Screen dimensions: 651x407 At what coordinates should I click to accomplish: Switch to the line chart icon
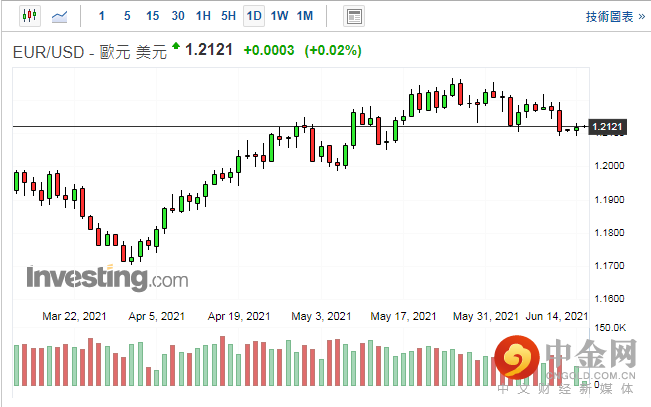coord(60,16)
